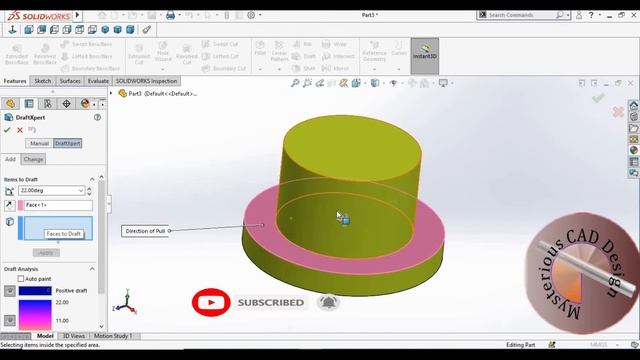Open DraftXpert help question mark
The width and height of the screenshot is (640, 360).
point(97,117)
